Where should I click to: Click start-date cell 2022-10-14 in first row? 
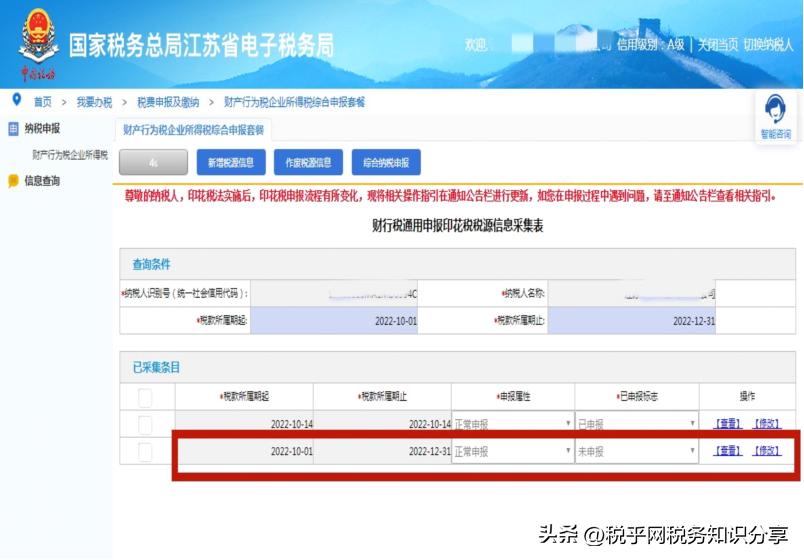pyautogui.click(x=245, y=424)
